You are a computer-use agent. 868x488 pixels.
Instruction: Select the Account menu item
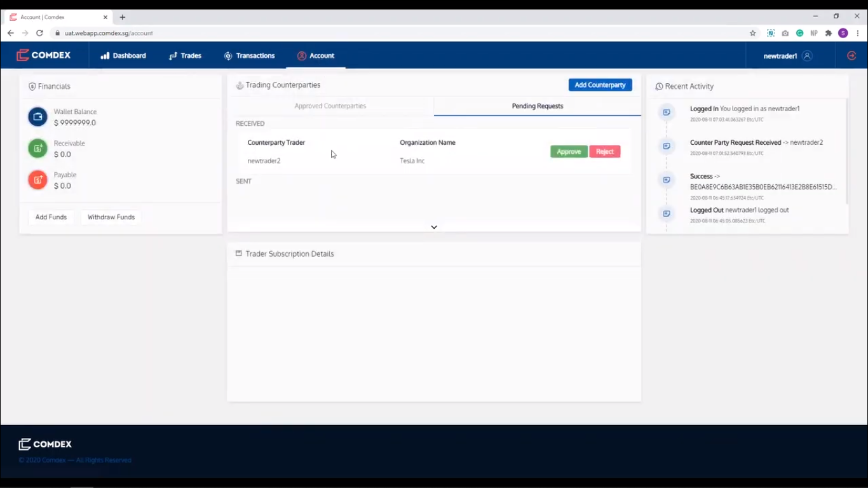[x=316, y=56]
